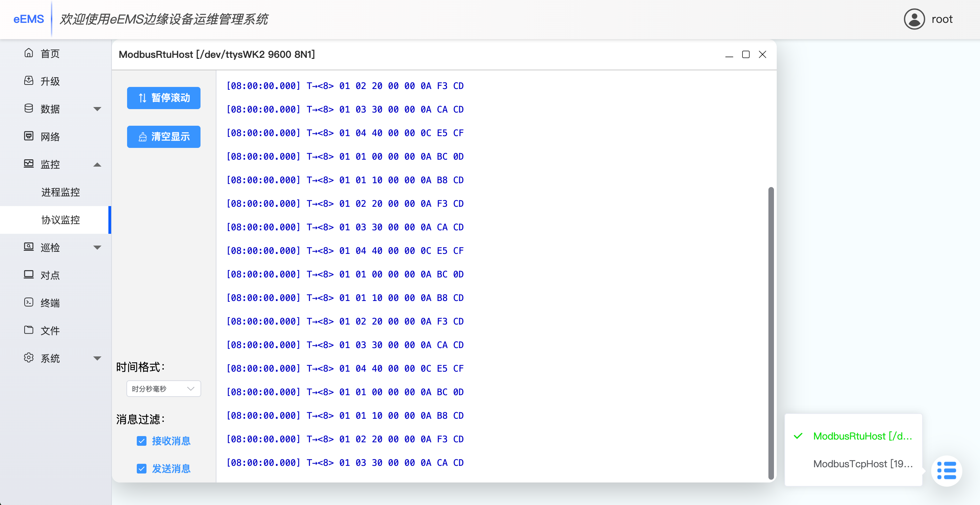
Task: Click the 时间格式: label
Action: (140, 367)
